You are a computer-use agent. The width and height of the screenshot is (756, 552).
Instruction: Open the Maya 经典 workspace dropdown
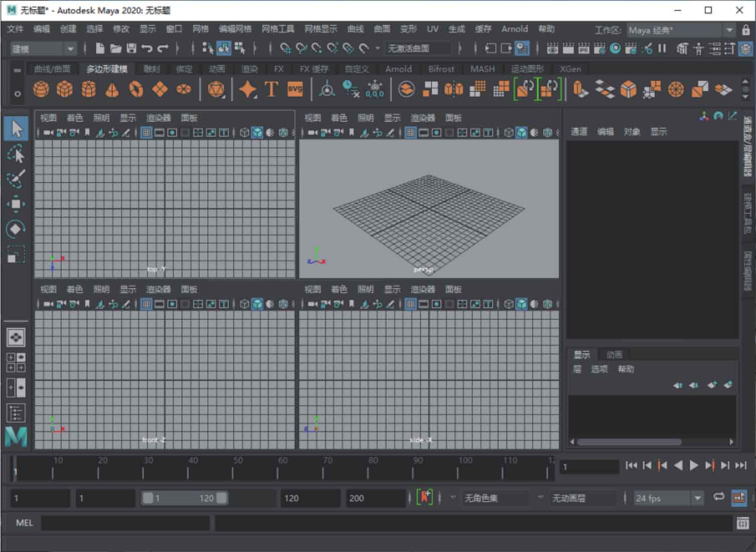pyautogui.click(x=681, y=30)
